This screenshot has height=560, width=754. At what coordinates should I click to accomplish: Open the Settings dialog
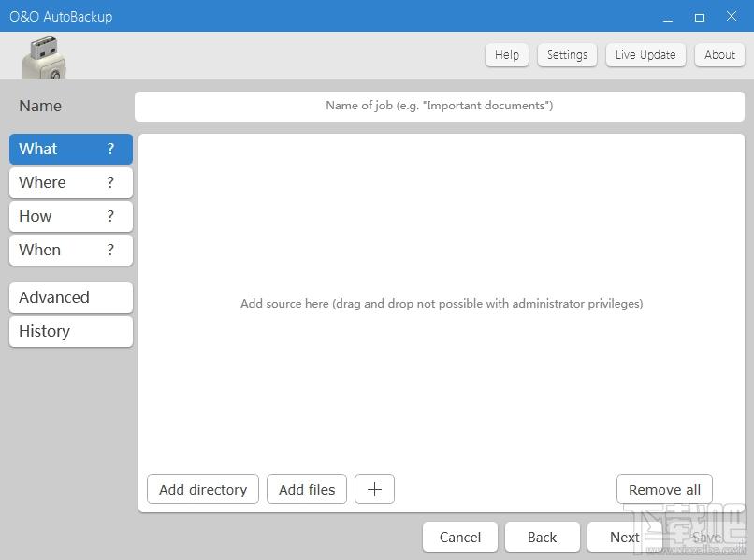click(x=567, y=55)
